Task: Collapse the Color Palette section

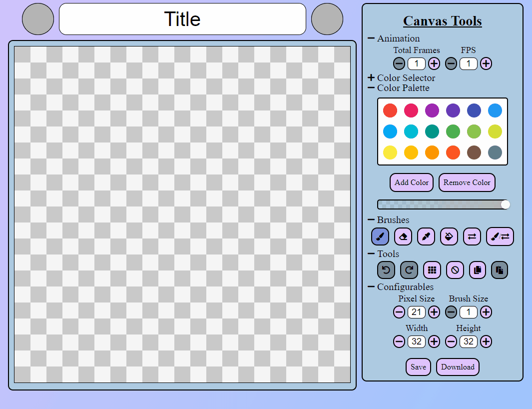Action: tap(371, 87)
